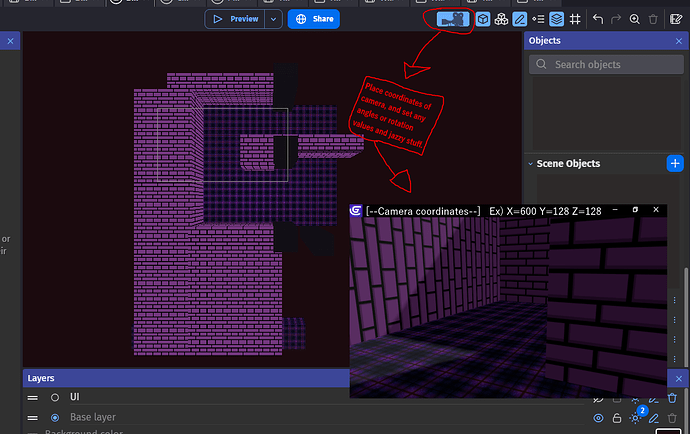Open the Preview dropdown arrow
The height and width of the screenshot is (434, 690).
point(273,19)
